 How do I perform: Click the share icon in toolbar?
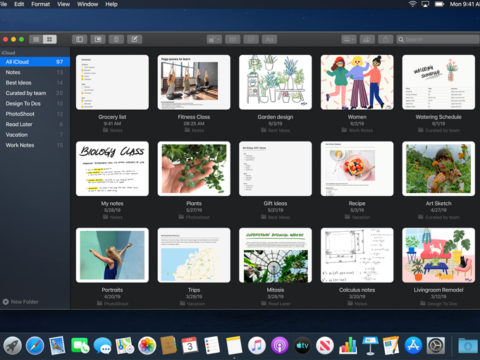click(385, 39)
